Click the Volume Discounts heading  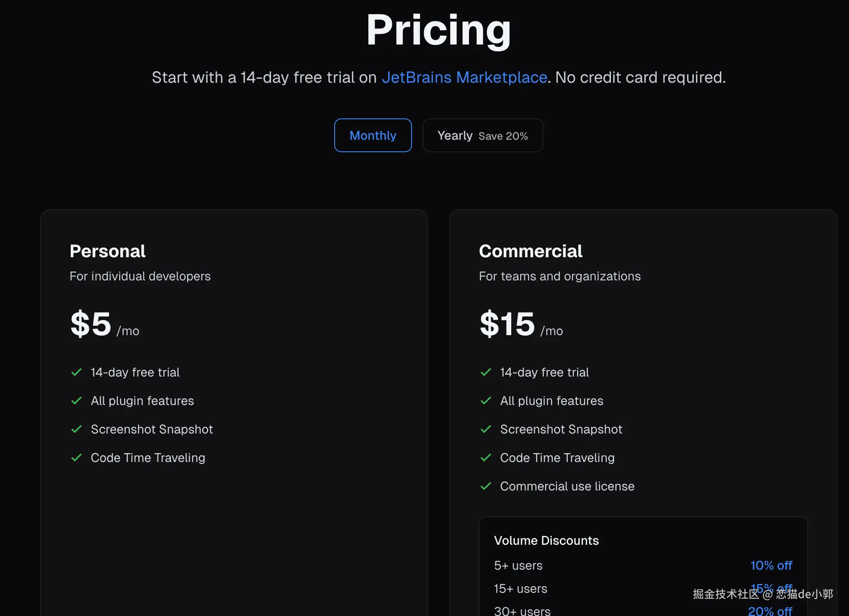546,540
